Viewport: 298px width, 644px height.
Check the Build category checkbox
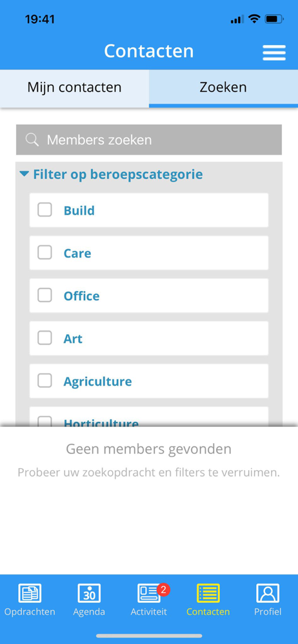point(45,210)
